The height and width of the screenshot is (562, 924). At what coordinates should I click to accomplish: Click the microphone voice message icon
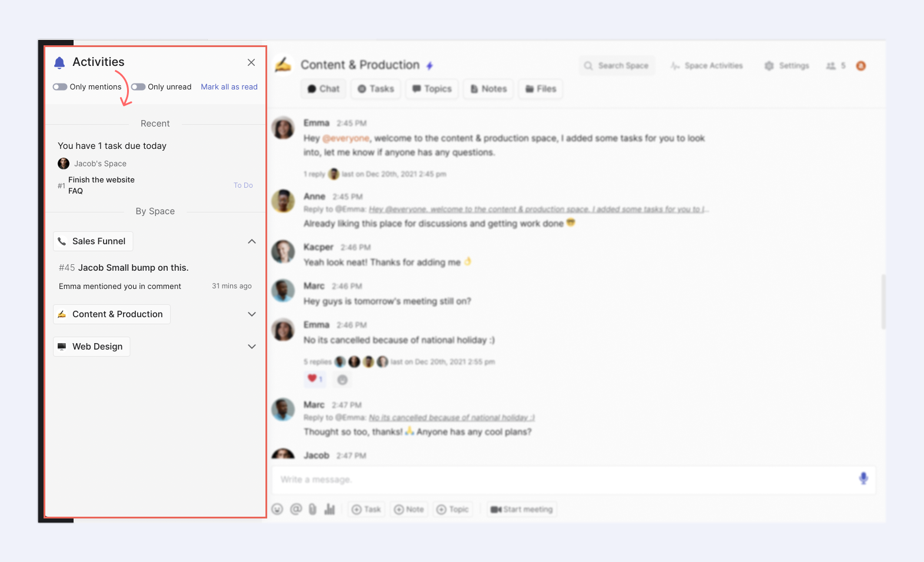click(x=863, y=478)
